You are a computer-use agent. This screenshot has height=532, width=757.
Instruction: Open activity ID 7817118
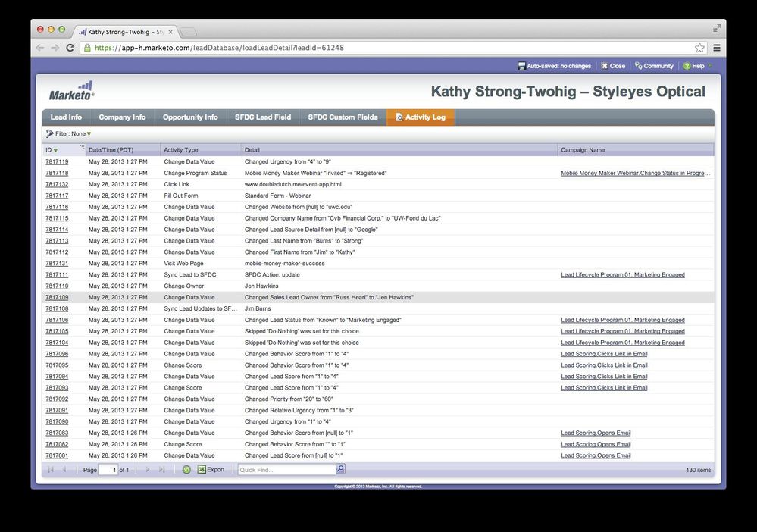click(57, 173)
